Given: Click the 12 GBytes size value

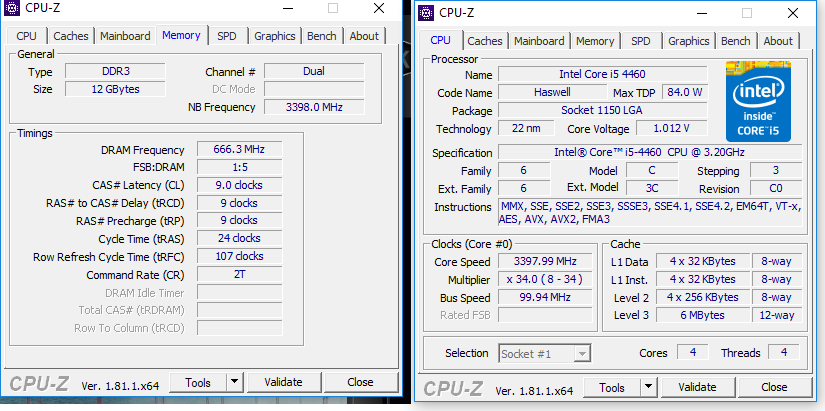Looking at the screenshot, I should (115, 89).
